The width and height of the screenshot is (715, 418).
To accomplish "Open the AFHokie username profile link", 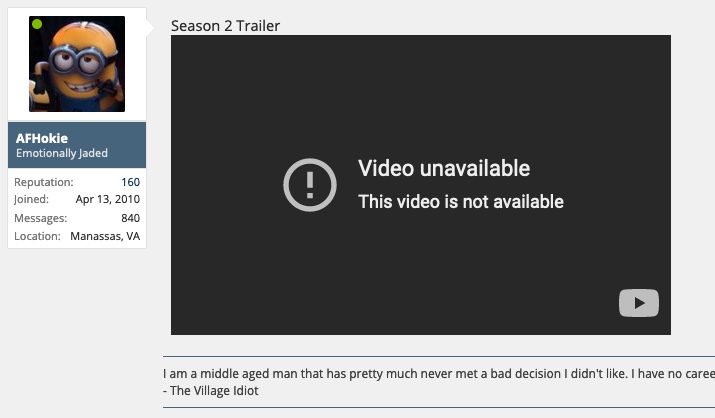I will 42,138.
